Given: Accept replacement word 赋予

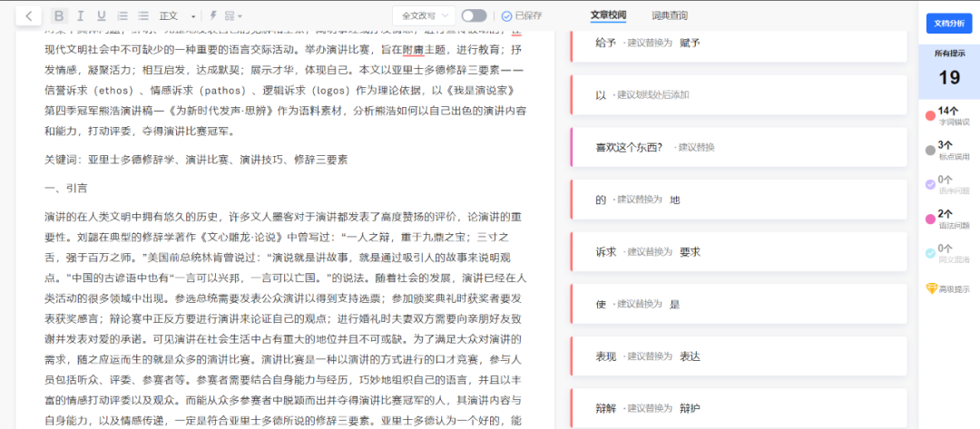Looking at the screenshot, I should point(690,43).
